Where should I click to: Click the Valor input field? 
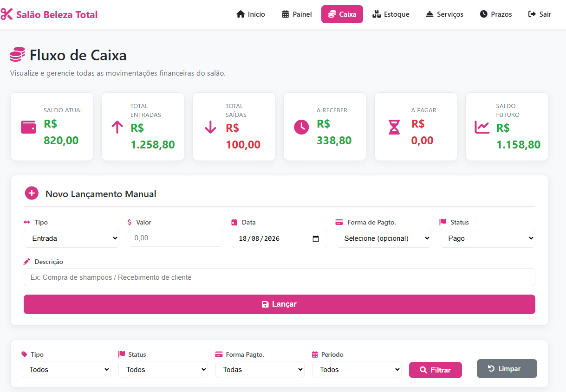tap(176, 238)
